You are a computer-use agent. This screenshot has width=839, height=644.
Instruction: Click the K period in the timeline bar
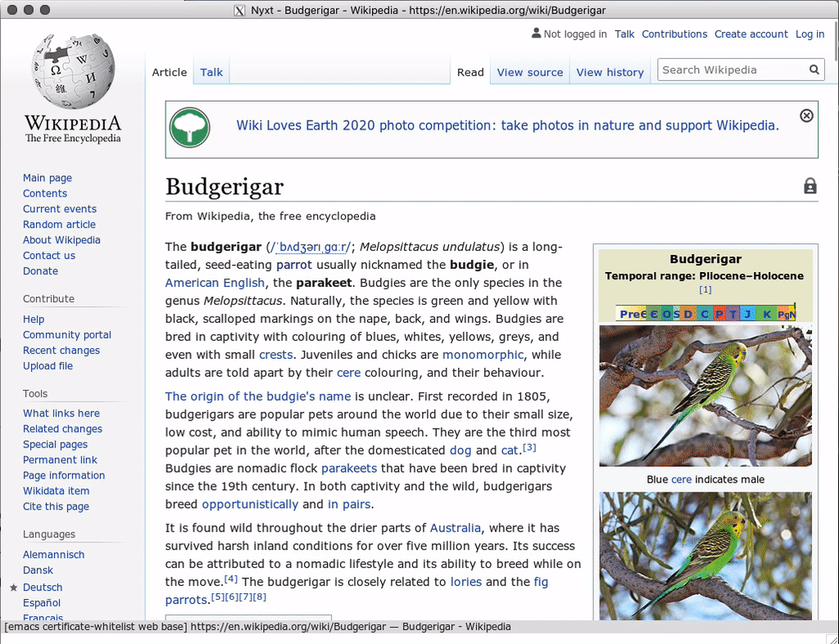point(766,314)
